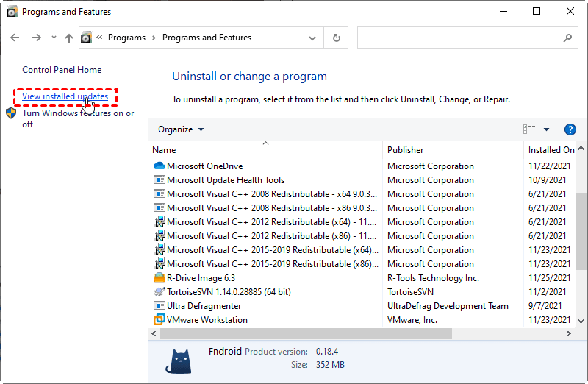Click the TortoiseSVN program icon
The width and height of the screenshot is (588, 384).
coord(159,292)
